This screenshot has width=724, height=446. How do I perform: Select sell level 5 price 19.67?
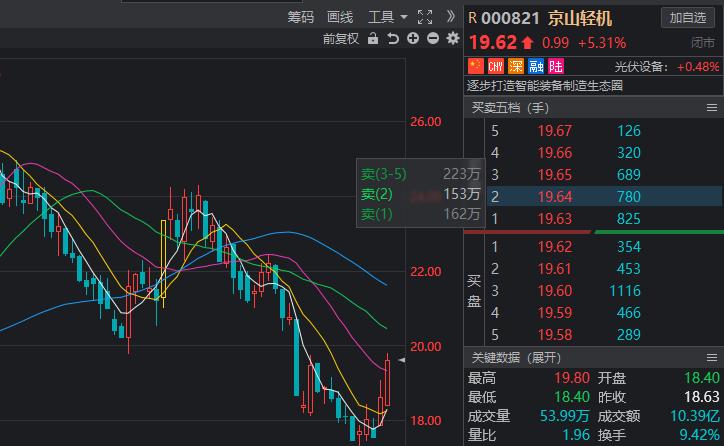click(555, 131)
